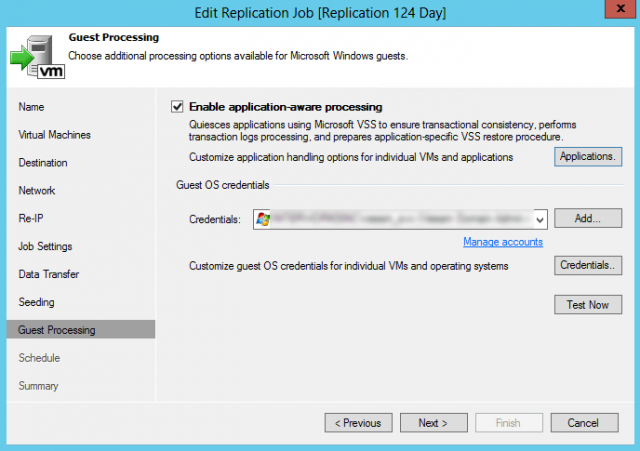Screen dimensions: 640x451
Task: Open the Manage accounts link
Action: [x=503, y=242]
